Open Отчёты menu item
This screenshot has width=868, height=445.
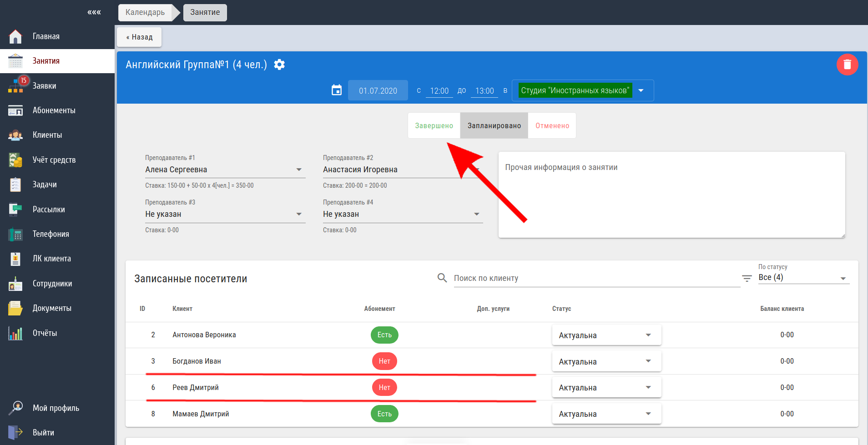pyautogui.click(x=57, y=333)
